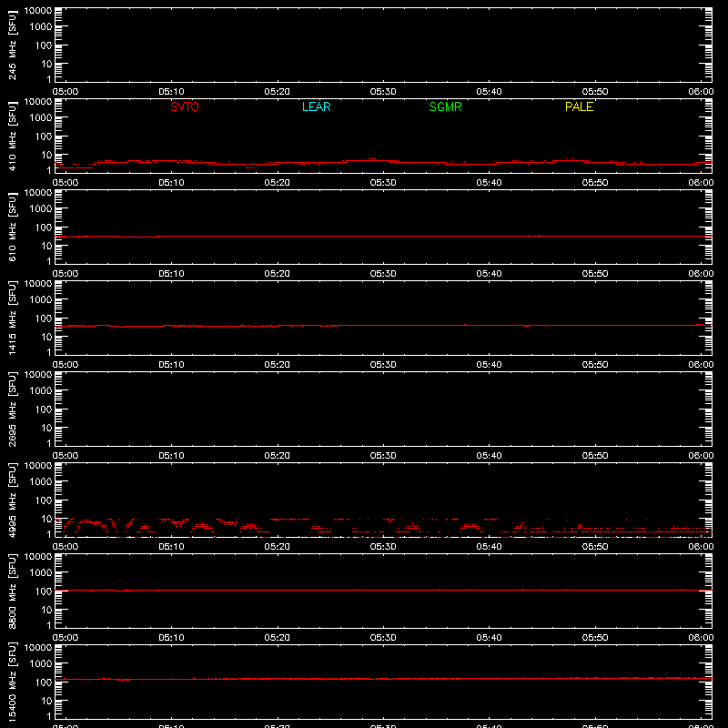The height and width of the screenshot is (728, 728).
Task: Click the red flux trace in the 610 MHz plot
Action: click(x=383, y=237)
